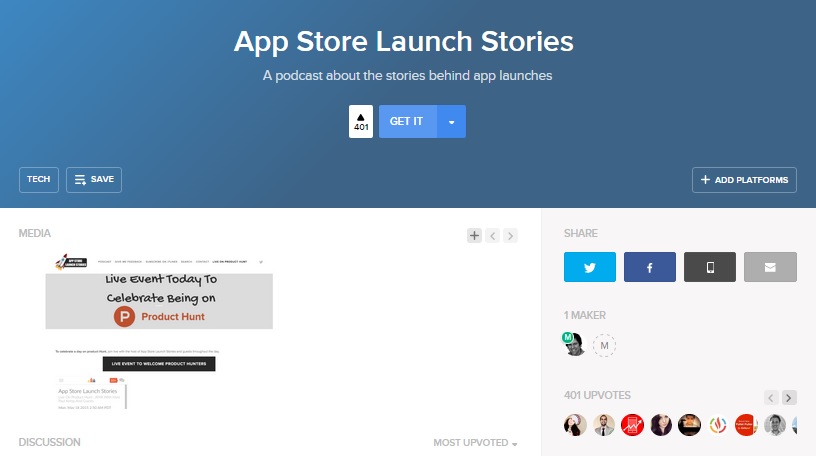Open the fourth upvoter avatar with dark hair
Screen dimensions: 816x458
pyautogui.click(x=661, y=425)
